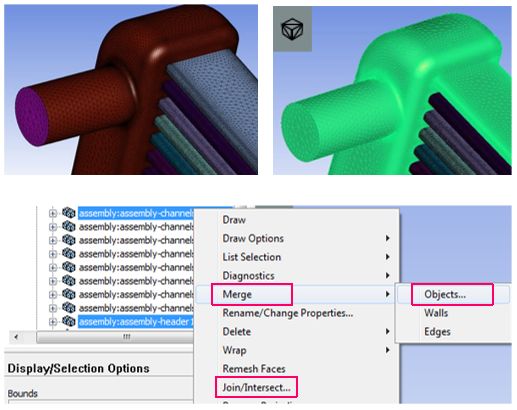Click Draw in the context menu
This screenshot has width=517, height=410.
point(234,220)
